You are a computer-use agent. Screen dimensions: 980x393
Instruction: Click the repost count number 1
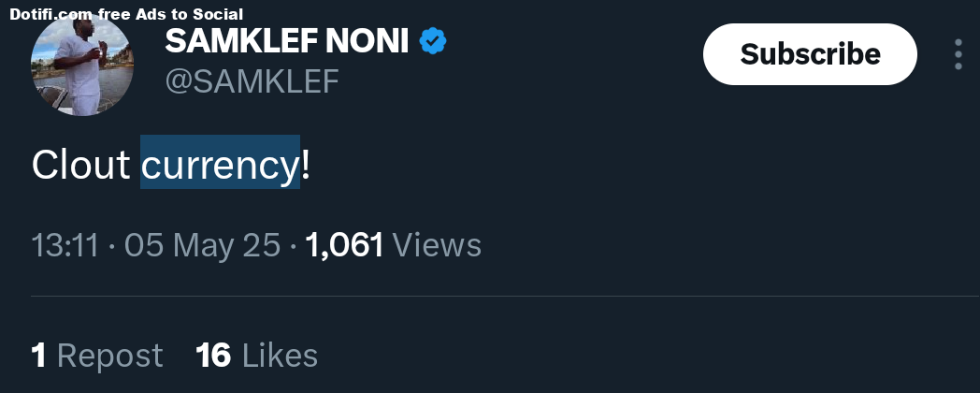point(39,356)
